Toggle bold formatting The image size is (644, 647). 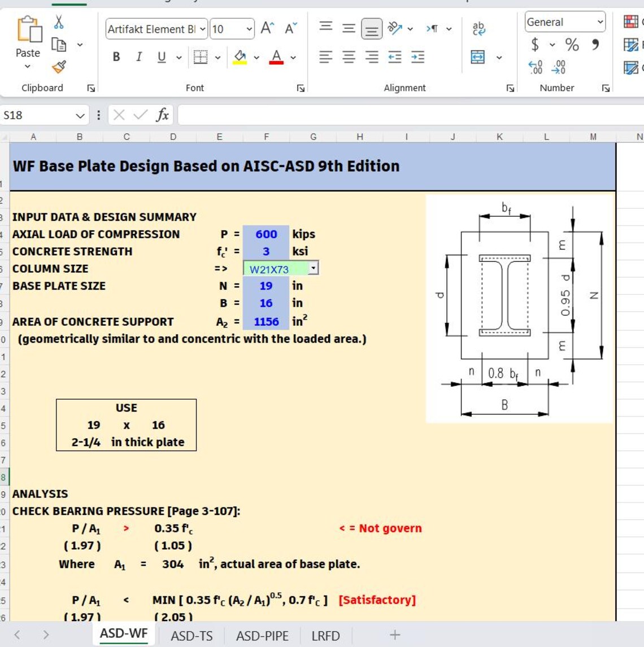point(116,57)
